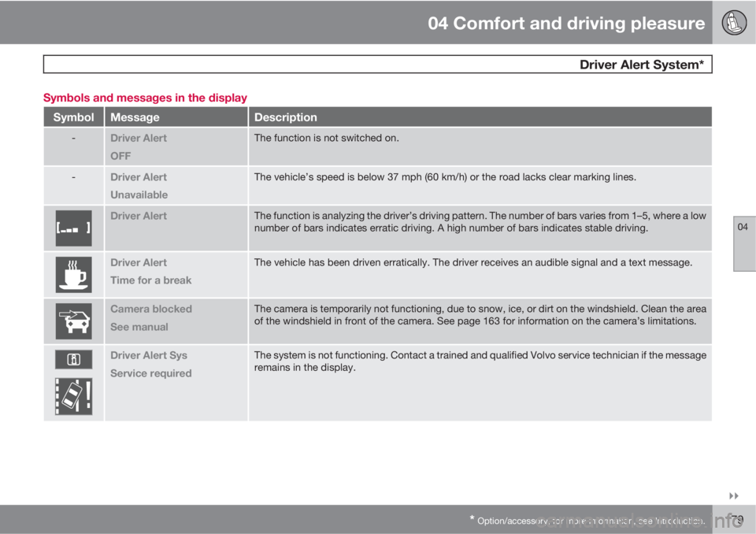Click the Driver Alert Unavailable message
756x534 pixels.
click(139, 186)
